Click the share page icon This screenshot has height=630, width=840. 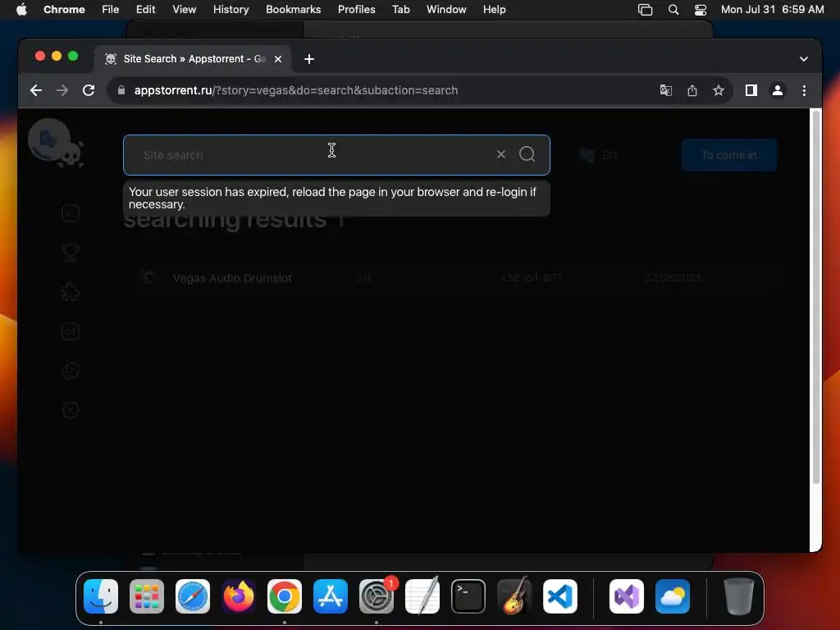pyautogui.click(x=692, y=90)
